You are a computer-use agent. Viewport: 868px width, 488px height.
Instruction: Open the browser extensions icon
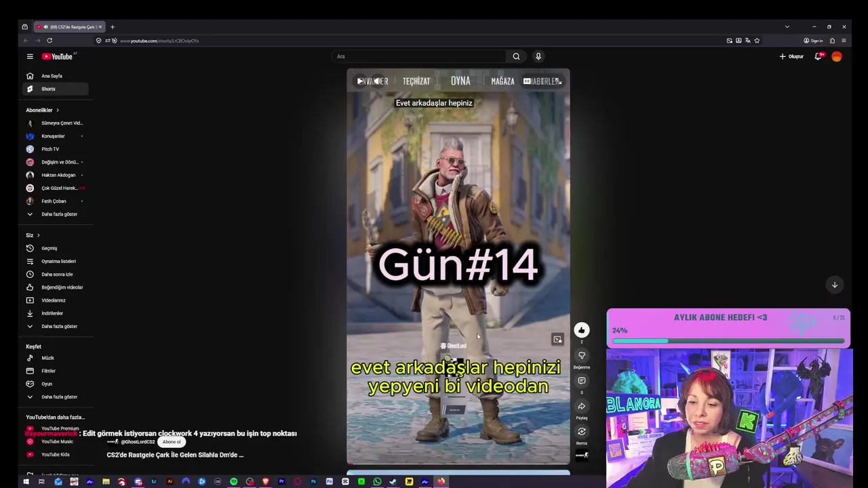click(x=832, y=41)
